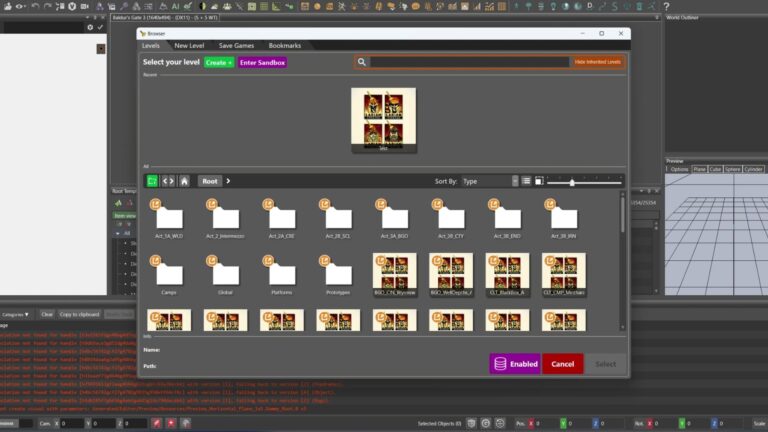The height and width of the screenshot is (432, 768).
Task: Click the green Create + button
Action: coord(219,63)
